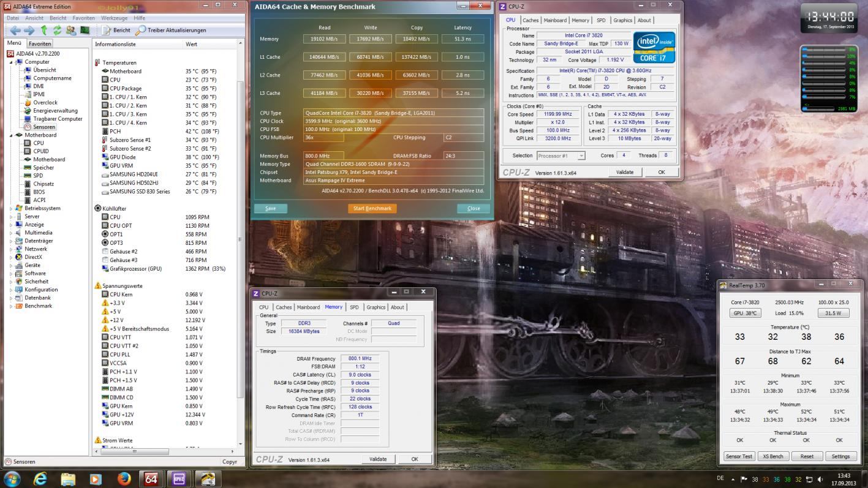This screenshot has height=488, width=868.
Task: Click OK in the bottom CPU-Z Memory window
Action: pos(415,459)
